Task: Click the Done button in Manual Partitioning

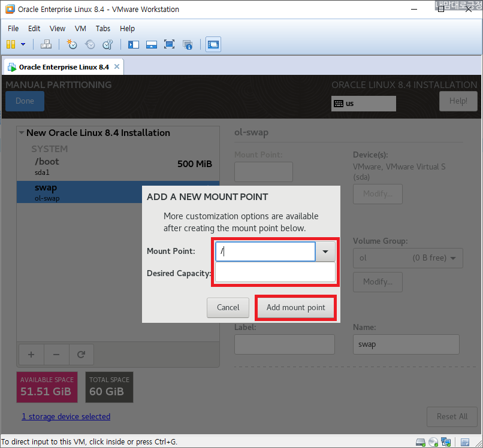Action: click(x=25, y=101)
